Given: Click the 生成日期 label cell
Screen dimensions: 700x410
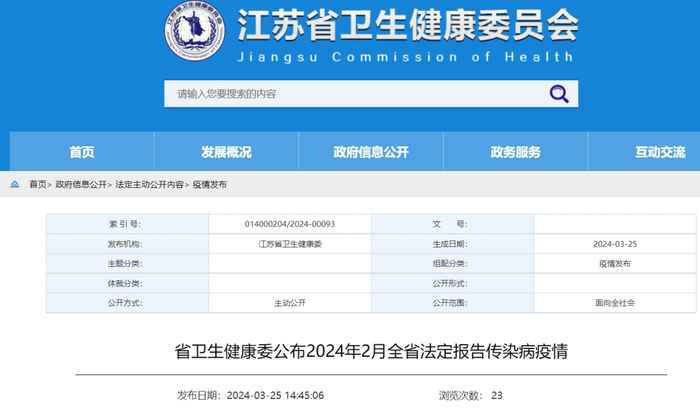Looking at the screenshot, I should click(452, 244).
